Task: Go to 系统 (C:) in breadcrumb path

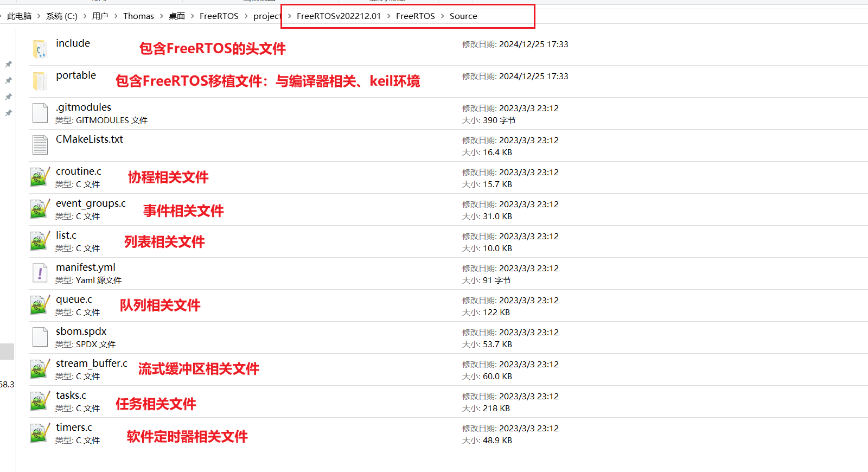Action: click(x=61, y=16)
